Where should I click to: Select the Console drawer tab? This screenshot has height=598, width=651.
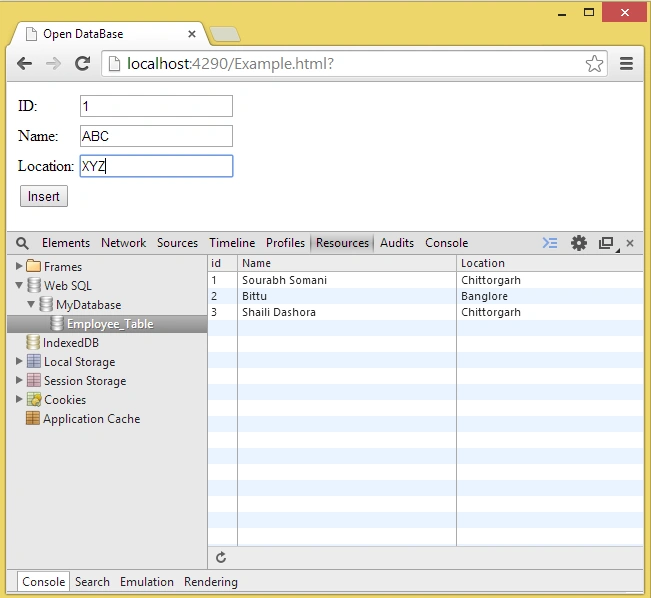coord(44,582)
